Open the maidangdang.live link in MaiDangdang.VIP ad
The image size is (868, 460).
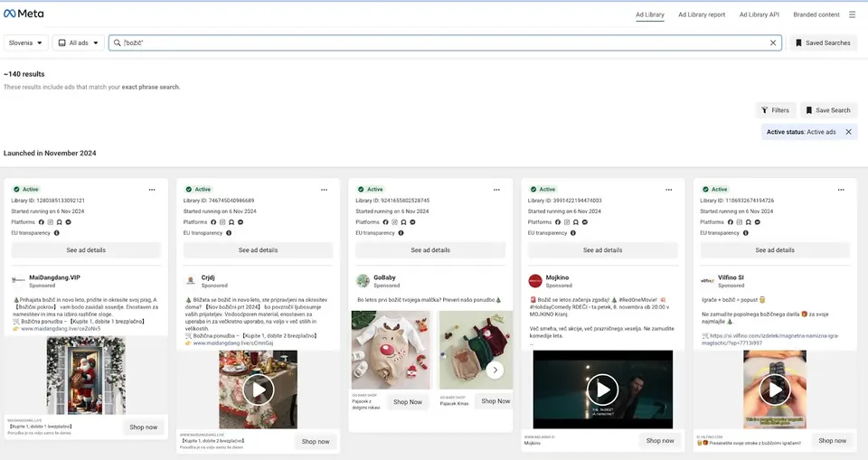[61, 329]
